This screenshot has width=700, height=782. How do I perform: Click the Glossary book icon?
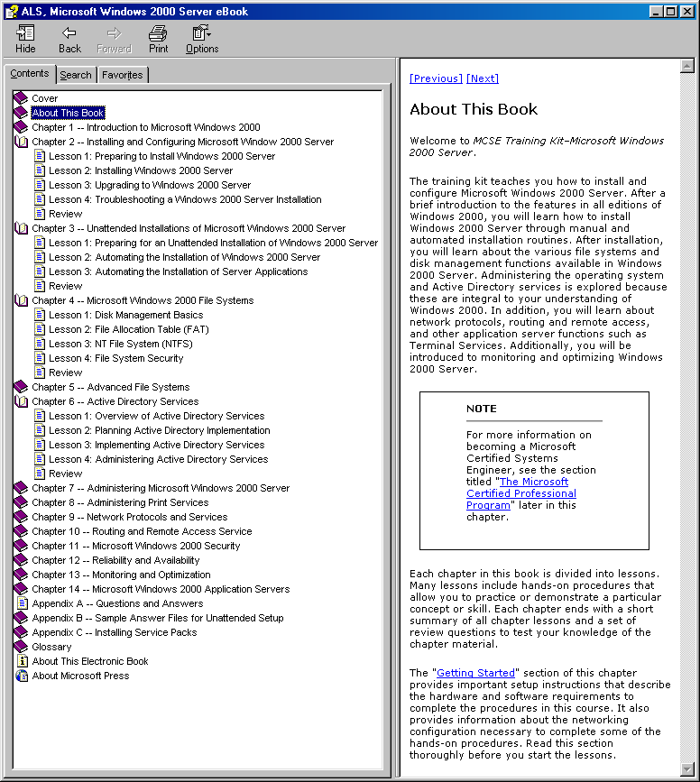[x=21, y=648]
